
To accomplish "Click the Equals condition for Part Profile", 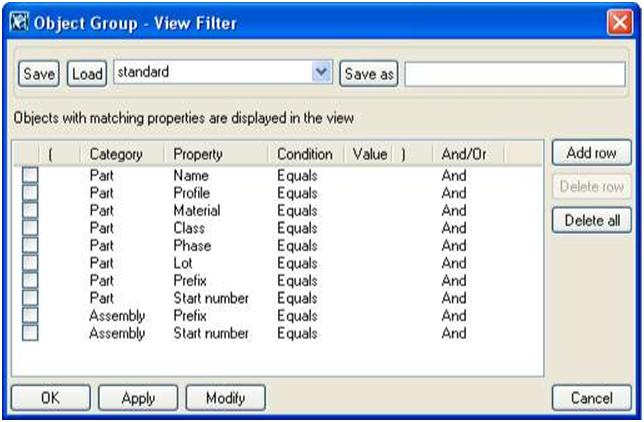I will 297,193.
